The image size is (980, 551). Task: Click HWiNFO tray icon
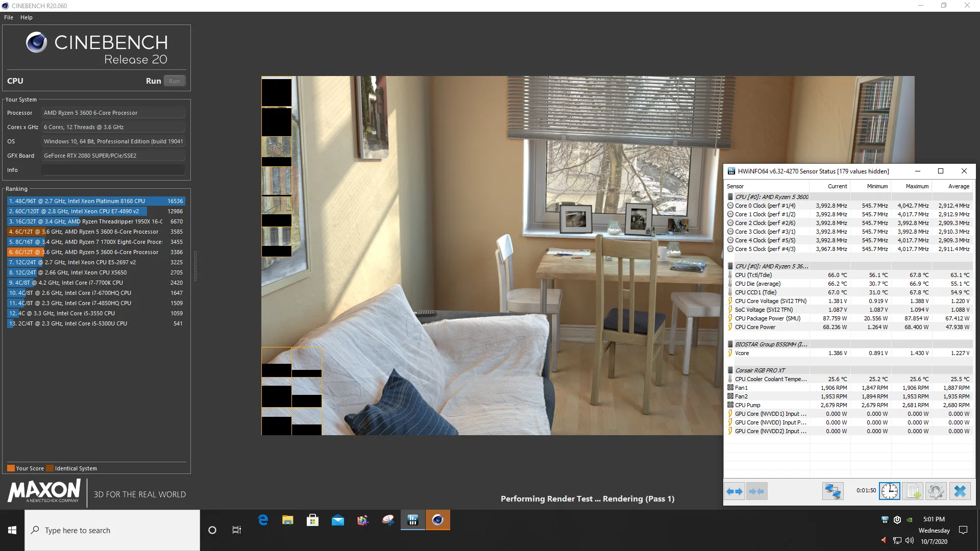coord(885,520)
